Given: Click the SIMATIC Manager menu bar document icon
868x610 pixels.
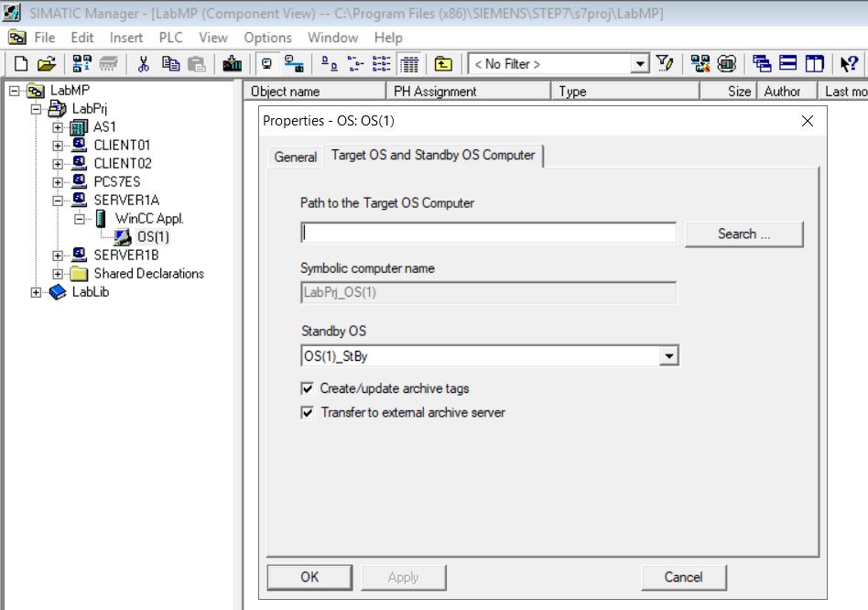Looking at the screenshot, I should (17, 38).
